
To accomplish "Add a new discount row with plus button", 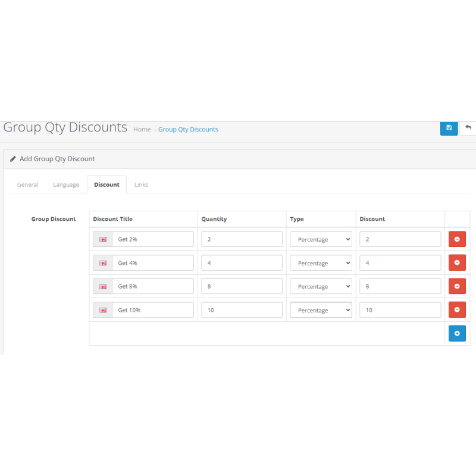I will point(457,334).
